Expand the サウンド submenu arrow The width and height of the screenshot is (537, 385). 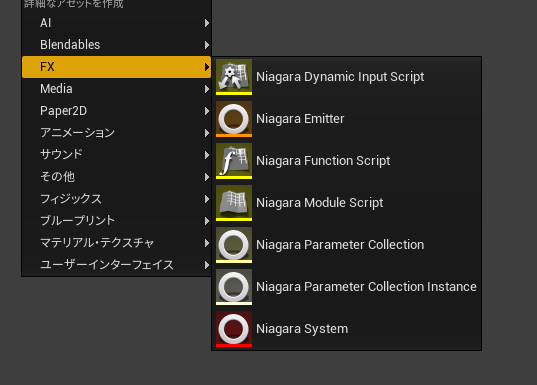click(x=207, y=155)
